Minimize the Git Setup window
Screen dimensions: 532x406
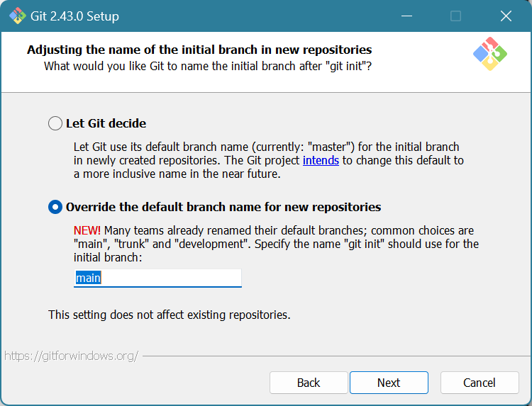click(x=406, y=16)
